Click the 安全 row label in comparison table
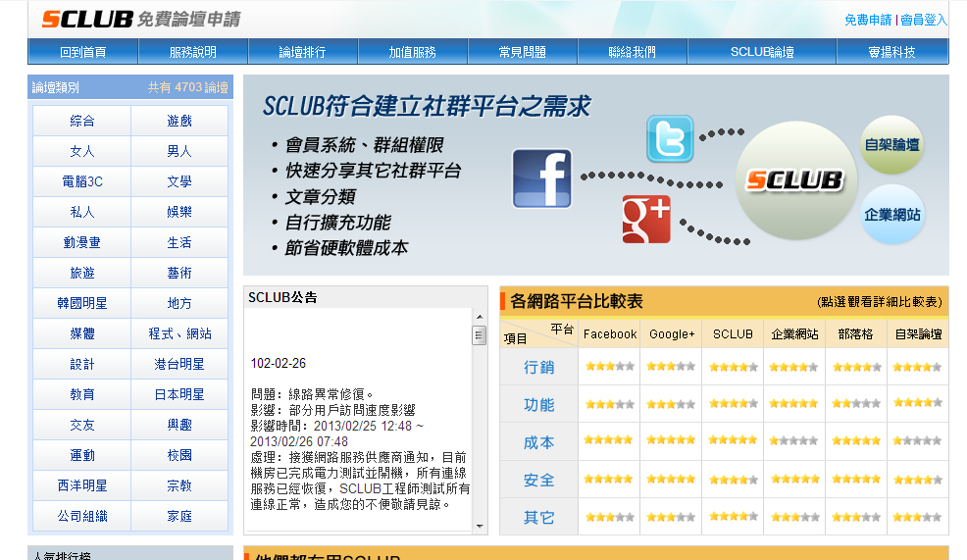The image size is (967, 560). tap(539, 480)
